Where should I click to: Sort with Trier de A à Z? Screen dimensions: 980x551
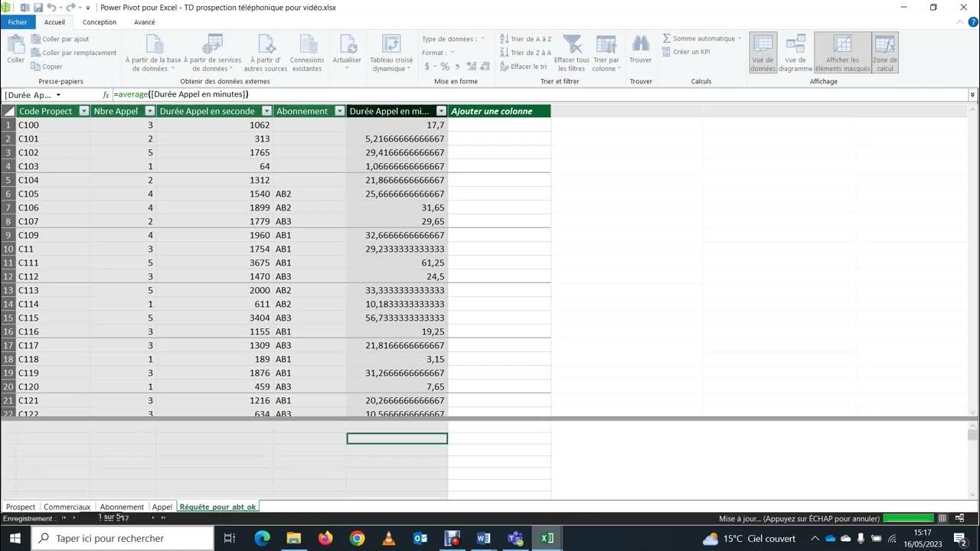[x=525, y=39]
